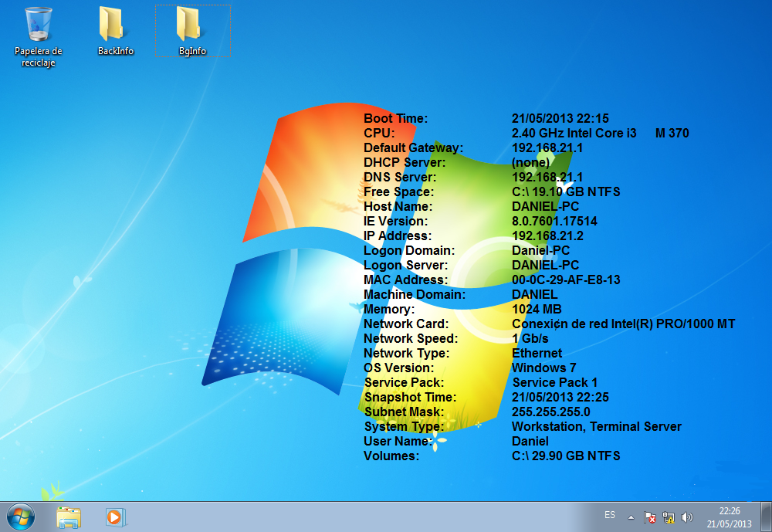This screenshot has width=772, height=532.
Task: Open Windows Media Player from the taskbar
Action: (x=115, y=517)
